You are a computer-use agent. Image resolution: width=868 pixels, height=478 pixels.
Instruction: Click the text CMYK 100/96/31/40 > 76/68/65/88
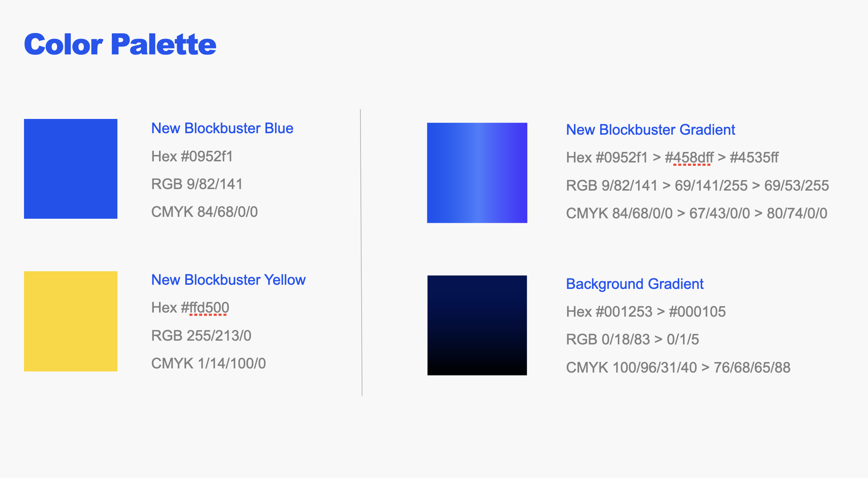click(678, 368)
